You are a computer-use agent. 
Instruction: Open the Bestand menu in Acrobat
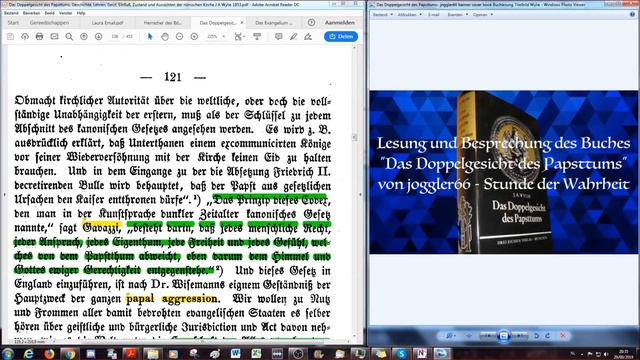(11, 13)
